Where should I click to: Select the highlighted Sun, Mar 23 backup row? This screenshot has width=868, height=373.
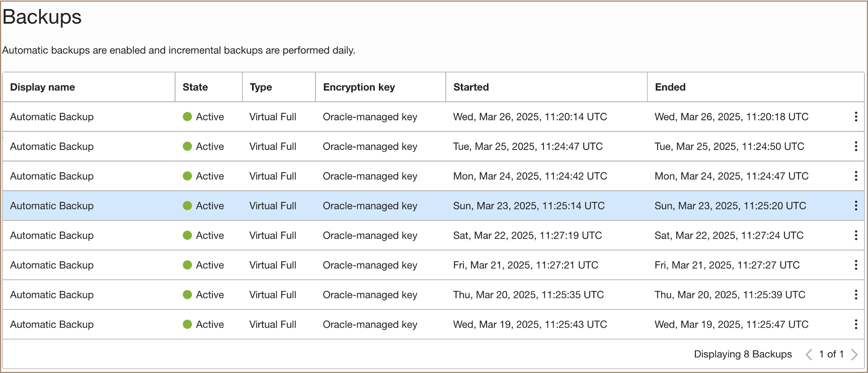pos(528,206)
